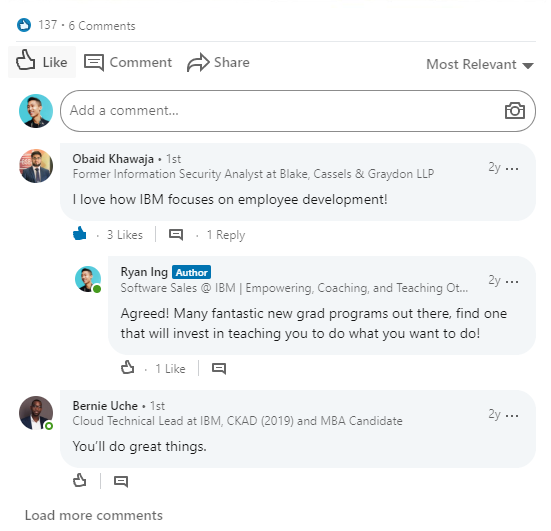Open Bernie Uche's profile name link
551x531 pixels.
[105, 406]
